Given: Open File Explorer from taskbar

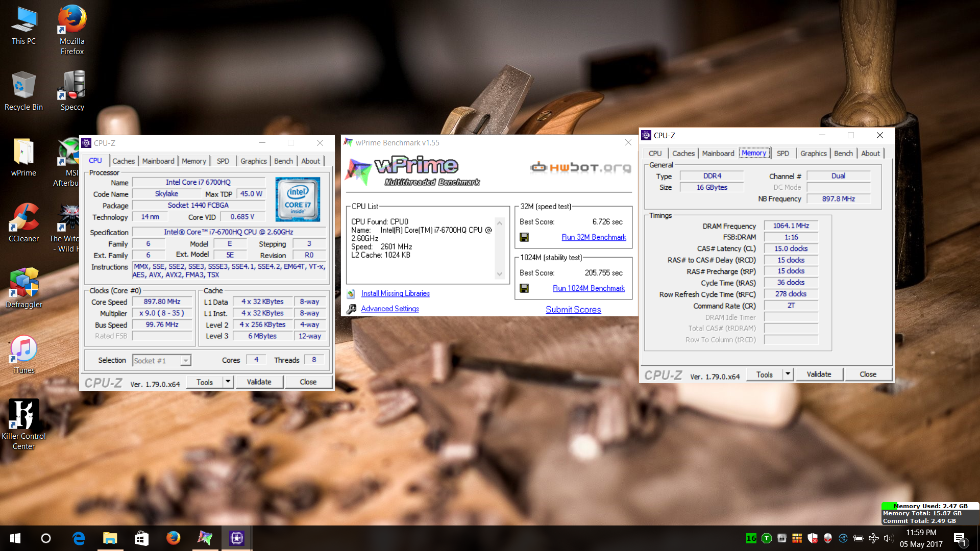Looking at the screenshot, I should tap(110, 538).
